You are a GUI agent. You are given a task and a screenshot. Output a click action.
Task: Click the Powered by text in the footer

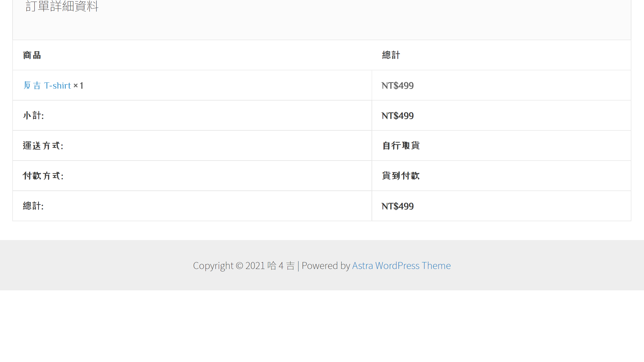pos(326,266)
